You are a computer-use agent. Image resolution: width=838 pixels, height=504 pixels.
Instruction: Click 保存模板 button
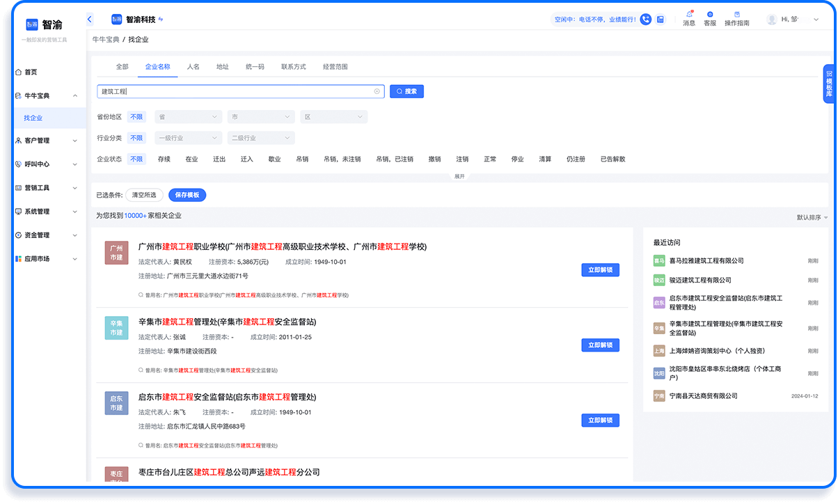pos(187,195)
